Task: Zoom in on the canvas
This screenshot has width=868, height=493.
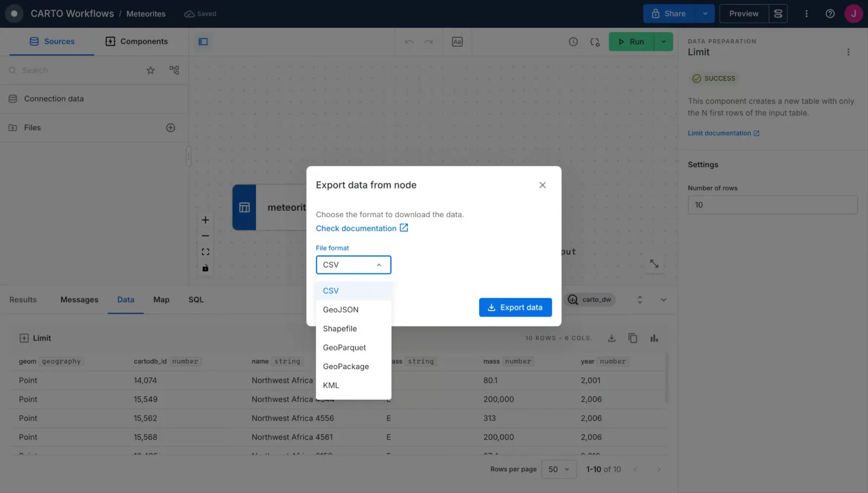Action: [205, 220]
